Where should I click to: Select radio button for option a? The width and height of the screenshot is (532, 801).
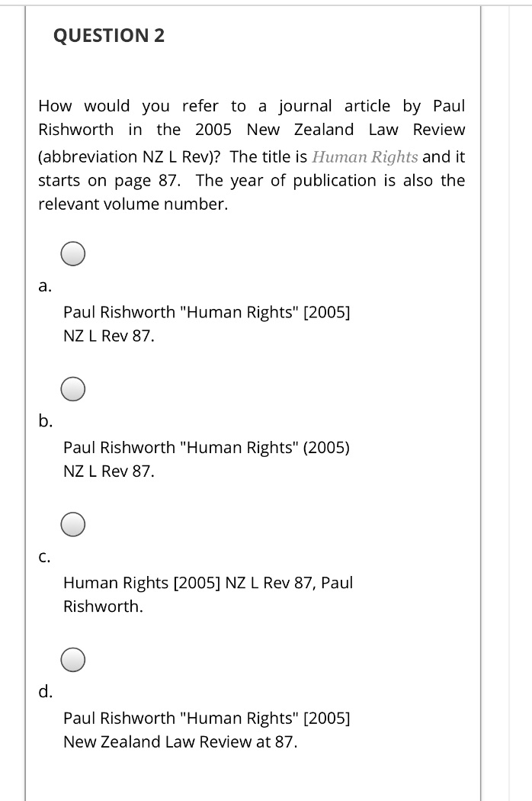tap(72, 253)
